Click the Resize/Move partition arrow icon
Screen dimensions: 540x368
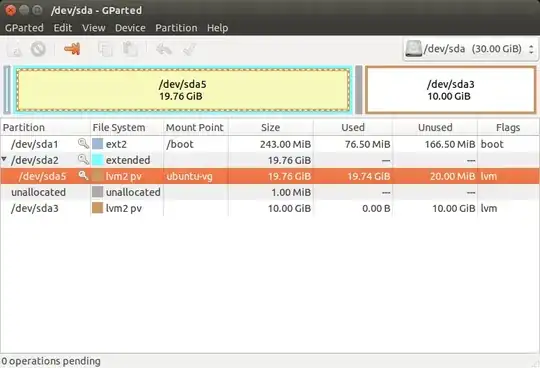72,49
